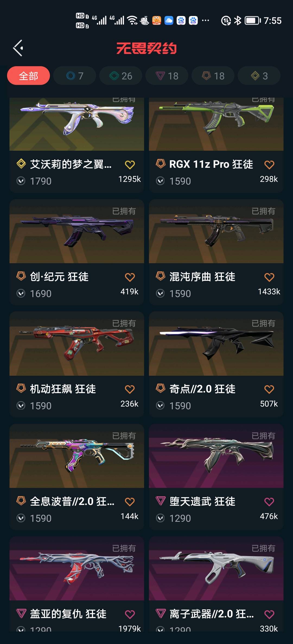This screenshot has width=293, height=644.
Task: Filter by blue circle tier with 7 skins
Action: click(75, 76)
